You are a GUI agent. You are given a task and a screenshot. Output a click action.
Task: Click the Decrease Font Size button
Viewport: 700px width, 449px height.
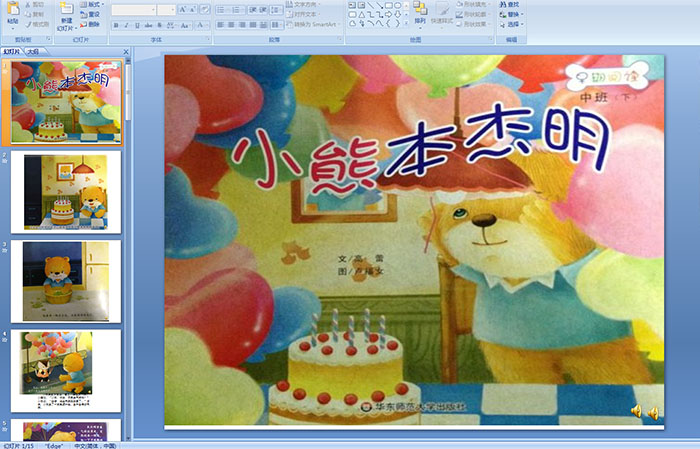(193, 9)
